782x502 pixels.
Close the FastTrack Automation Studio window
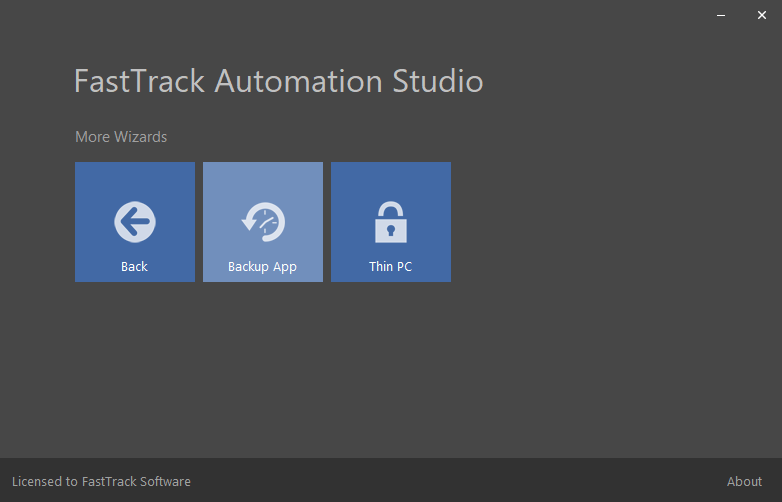pyautogui.click(x=762, y=15)
